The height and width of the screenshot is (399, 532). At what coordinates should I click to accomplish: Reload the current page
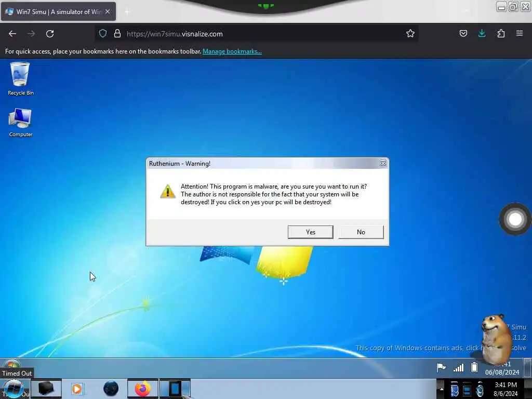(x=50, y=34)
